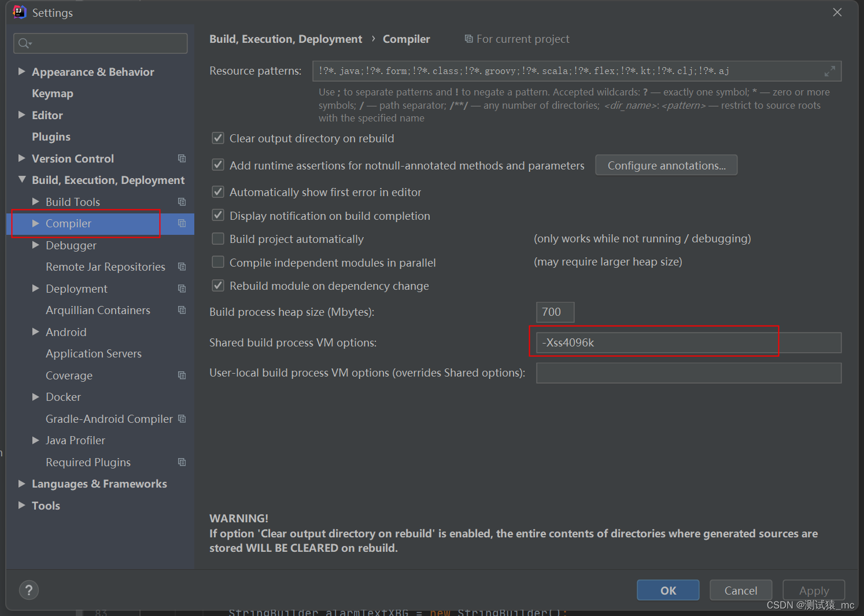Screen dimensions: 864x616
Task: Collapse Build, Execution, Deployment tree node
Action: (21, 179)
